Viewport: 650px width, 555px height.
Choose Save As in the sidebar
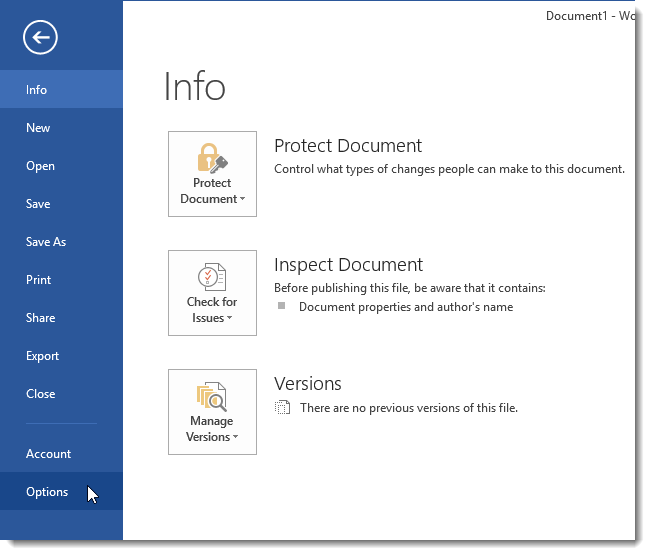coord(61,242)
